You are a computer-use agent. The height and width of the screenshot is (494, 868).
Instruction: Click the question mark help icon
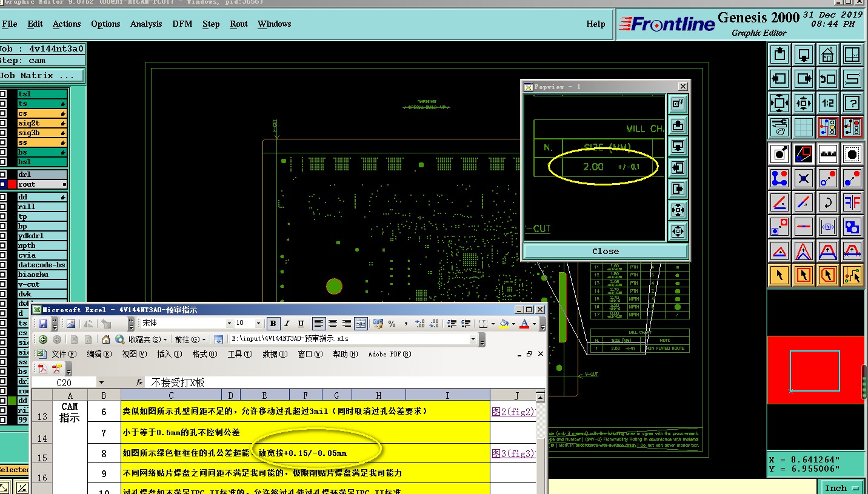pyautogui.click(x=852, y=103)
